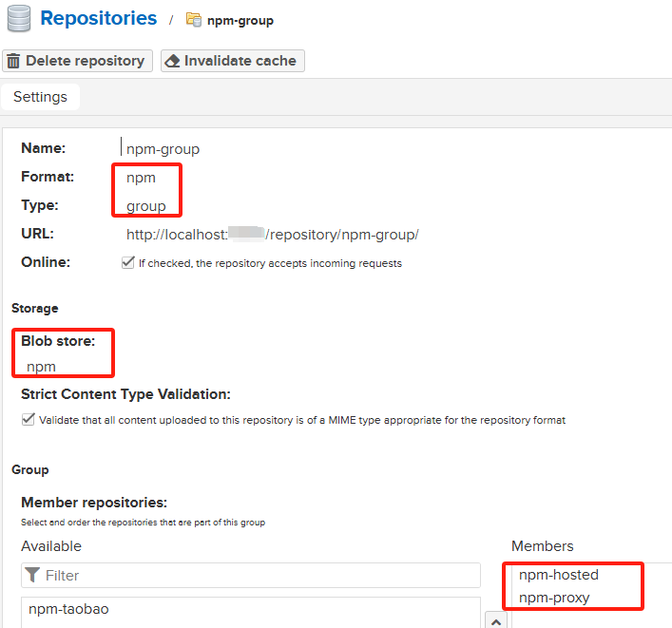Click the repository URL text
The height and width of the screenshot is (628, 672).
273,235
